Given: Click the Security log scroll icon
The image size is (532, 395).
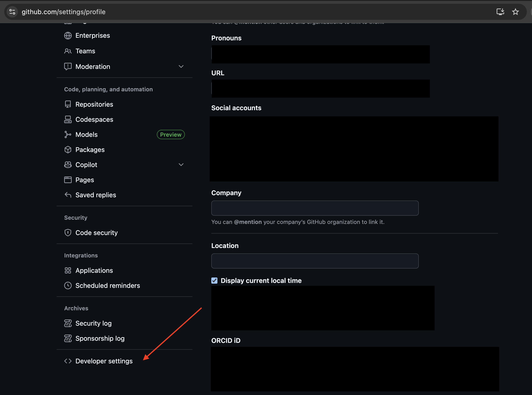Looking at the screenshot, I should point(68,323).
